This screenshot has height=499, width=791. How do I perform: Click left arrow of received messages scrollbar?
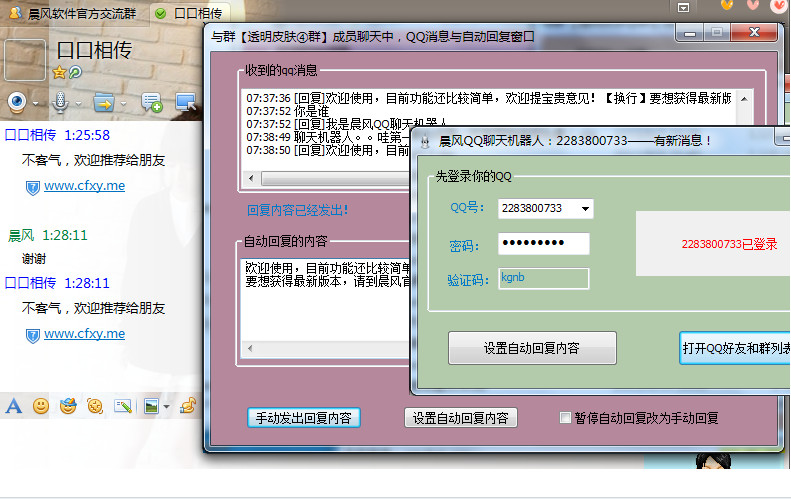click(251, 179)
